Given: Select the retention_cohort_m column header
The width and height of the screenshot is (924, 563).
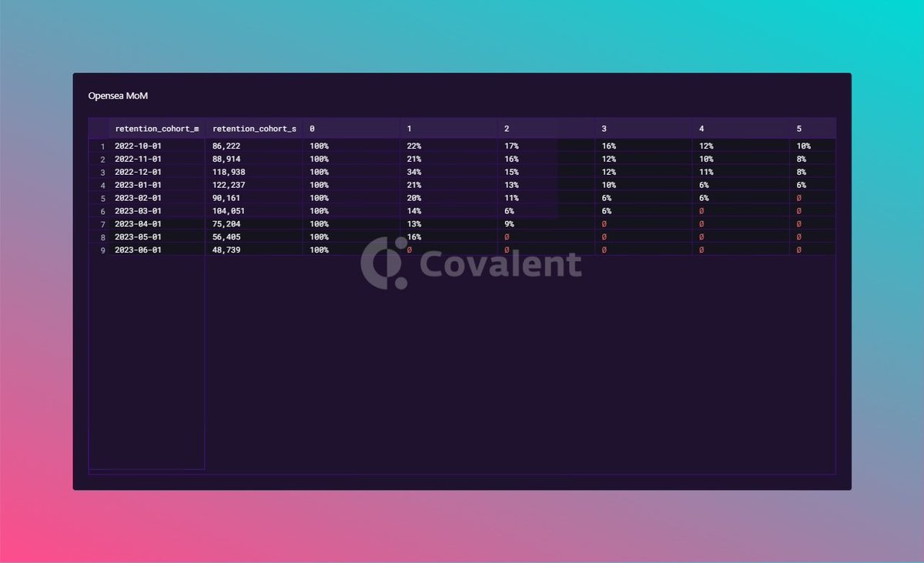Looking at the screenshot, I should (x=157, y=129).
